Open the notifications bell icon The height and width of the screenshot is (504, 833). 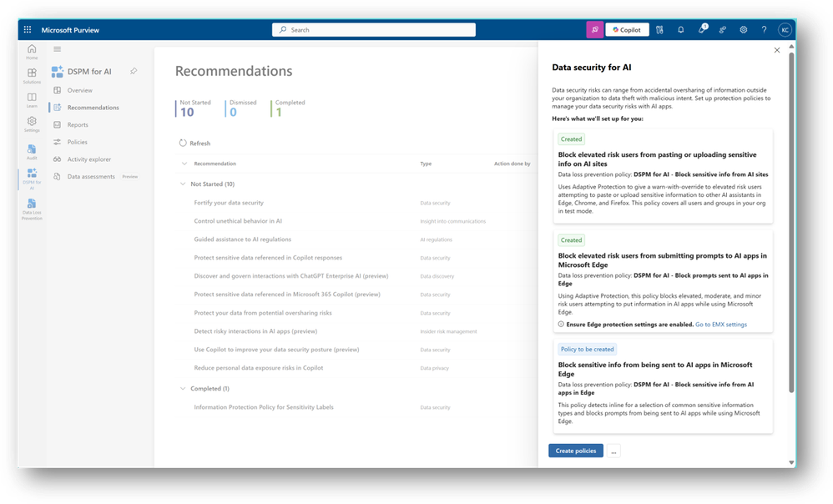(680, 30)
